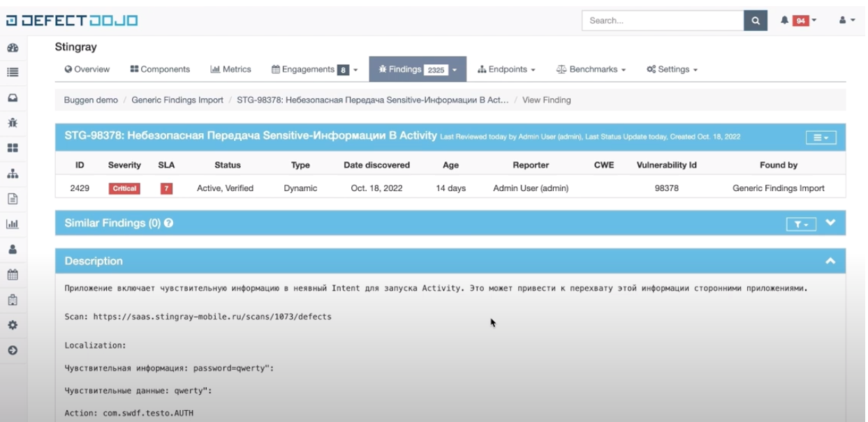Expand the Similar Findings panel
Image resolution: width=868 pixels, height=422 pixels.
point(830,223)
